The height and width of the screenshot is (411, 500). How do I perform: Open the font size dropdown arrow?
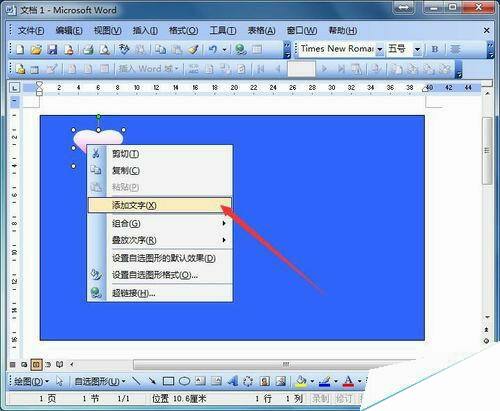[417, 50]
